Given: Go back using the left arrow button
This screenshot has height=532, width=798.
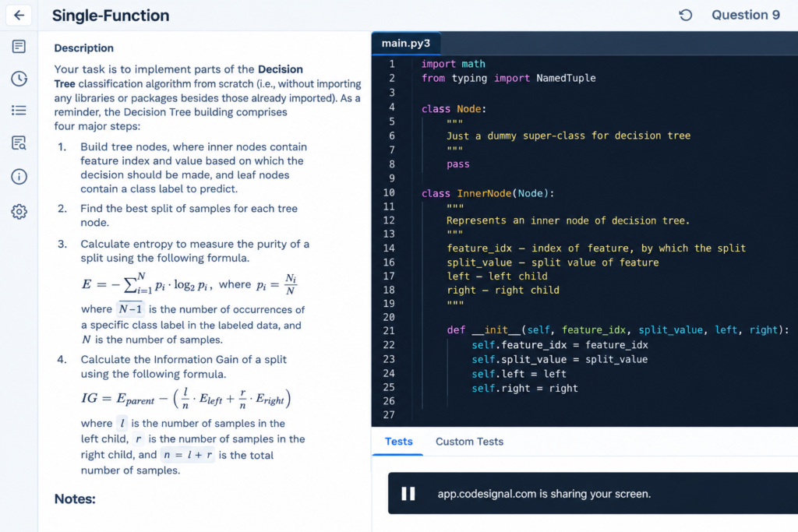Looking at the screenshot, I should tap(19, 16).
